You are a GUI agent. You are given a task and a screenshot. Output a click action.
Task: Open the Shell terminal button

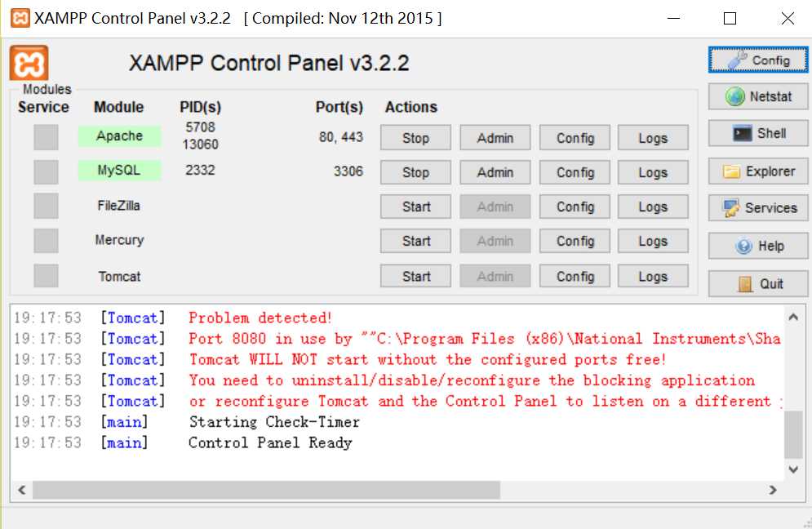point(757,133)
